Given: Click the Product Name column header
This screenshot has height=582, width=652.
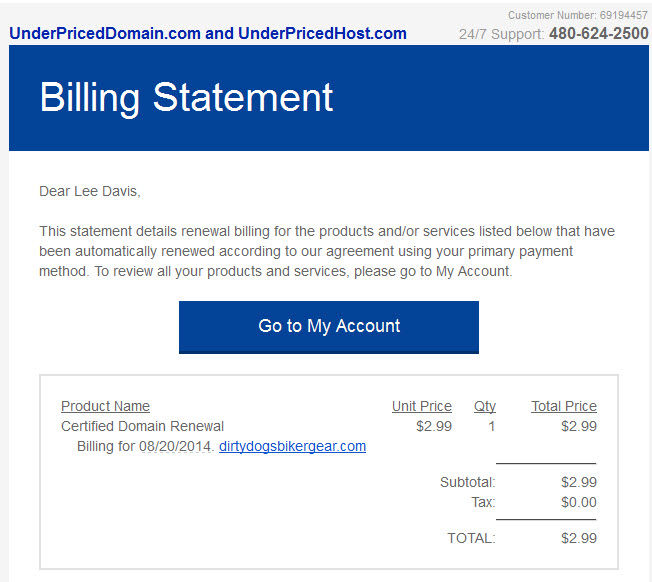Looking at the screenshot, I should click(x=105, y=406).
